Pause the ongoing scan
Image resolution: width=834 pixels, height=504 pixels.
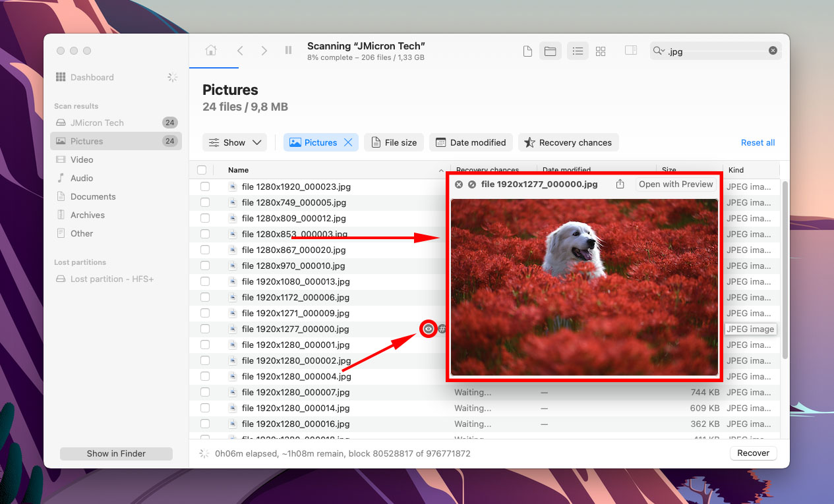click(x=288, y=50)
